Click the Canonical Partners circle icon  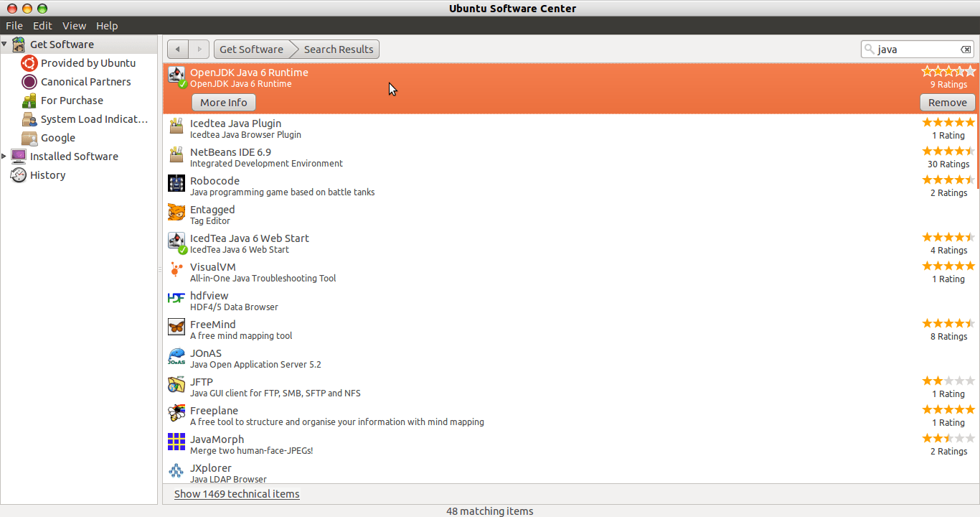(x=29, y=82)
